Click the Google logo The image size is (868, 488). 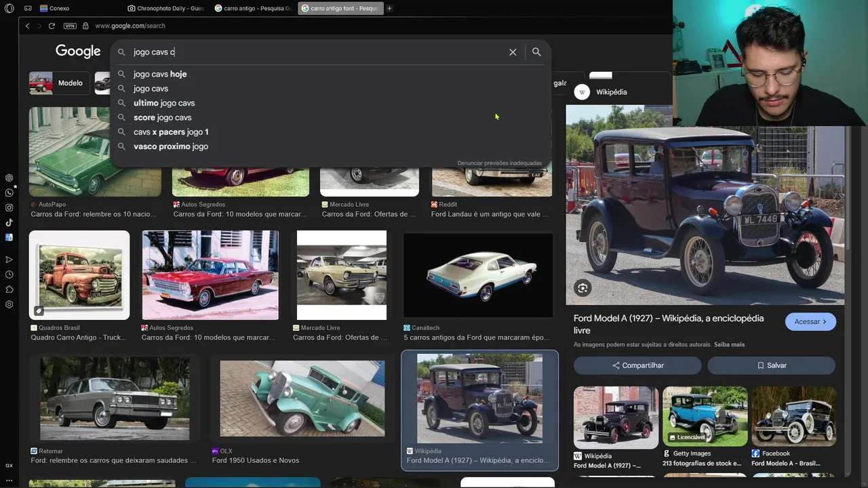click(78, 52)
